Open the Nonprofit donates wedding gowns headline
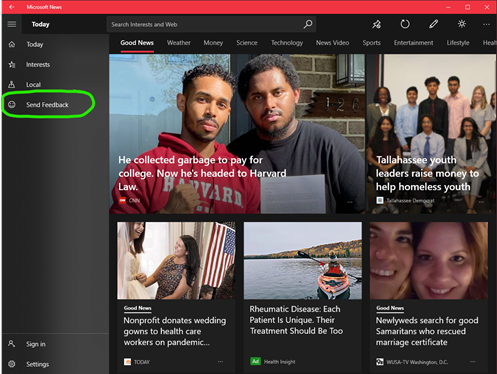Image resolution: width=497 pixels, height=374 pixels. [175, 331]
